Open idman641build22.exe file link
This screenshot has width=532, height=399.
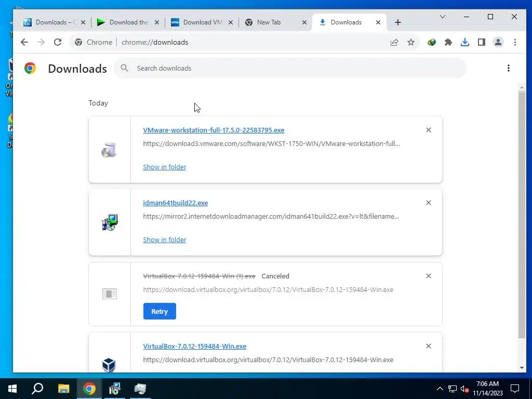176,203
